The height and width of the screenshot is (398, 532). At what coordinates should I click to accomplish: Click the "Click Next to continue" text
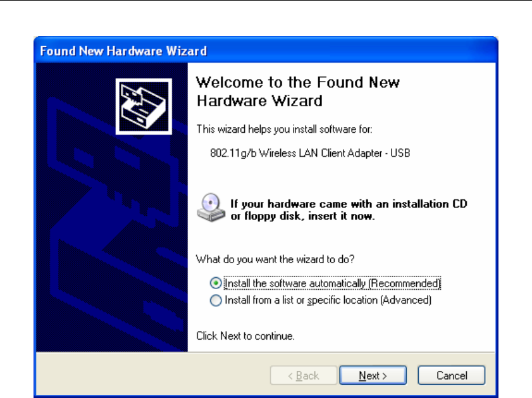coord(245,336)
